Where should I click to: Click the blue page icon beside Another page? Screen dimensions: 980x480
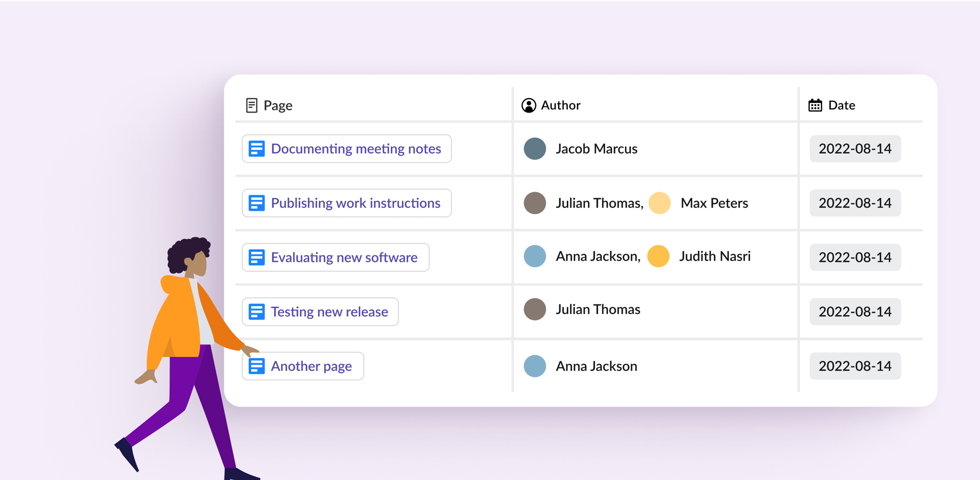[256, 366]
